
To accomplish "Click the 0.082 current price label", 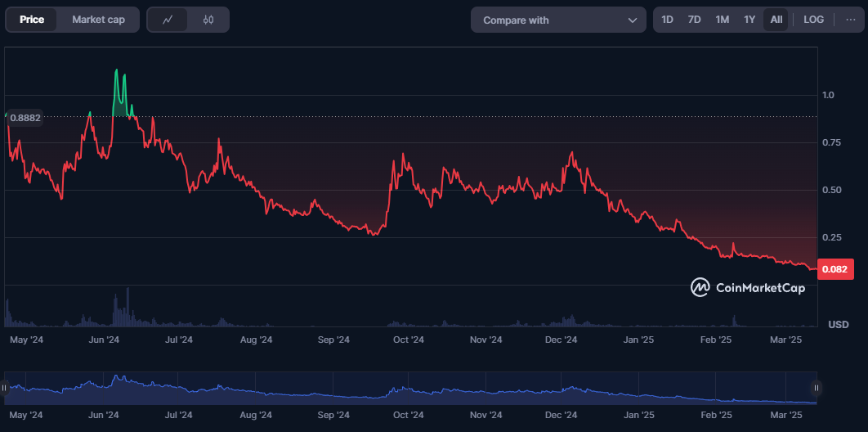I will [835, 269].
